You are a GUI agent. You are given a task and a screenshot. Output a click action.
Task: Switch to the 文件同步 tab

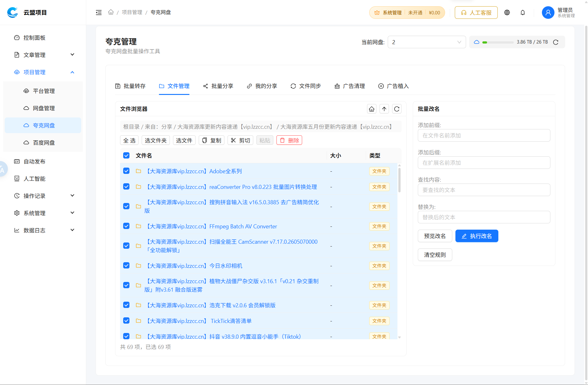(306, 86)
